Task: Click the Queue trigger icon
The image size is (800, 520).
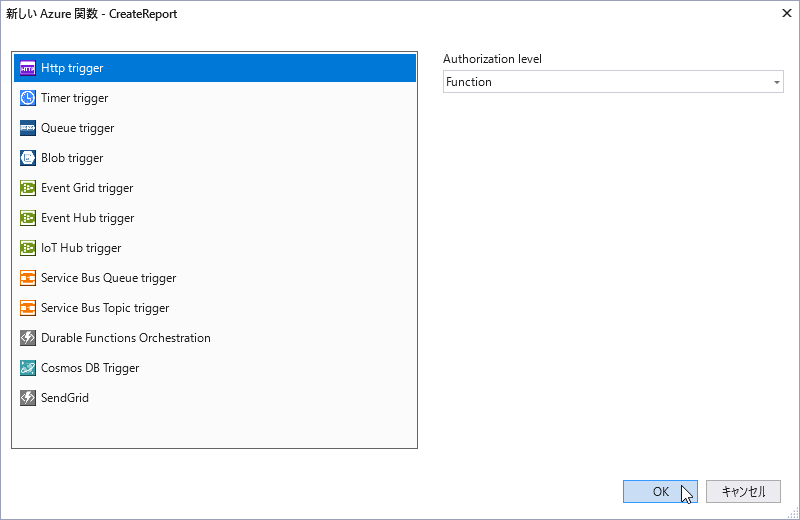Action: tap(28, 128)
